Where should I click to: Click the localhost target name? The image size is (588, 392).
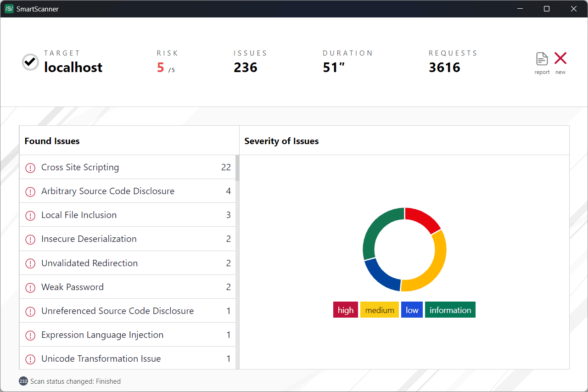point(73,67)
